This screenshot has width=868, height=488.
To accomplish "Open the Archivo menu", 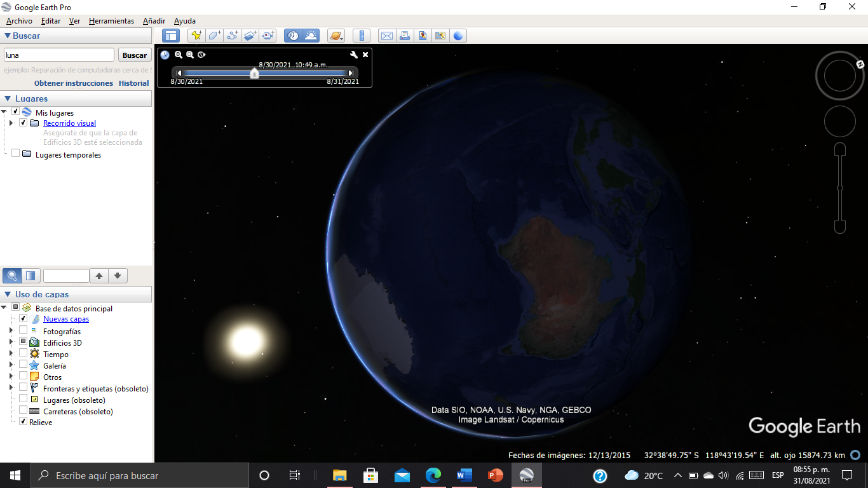I will [19, 21].
